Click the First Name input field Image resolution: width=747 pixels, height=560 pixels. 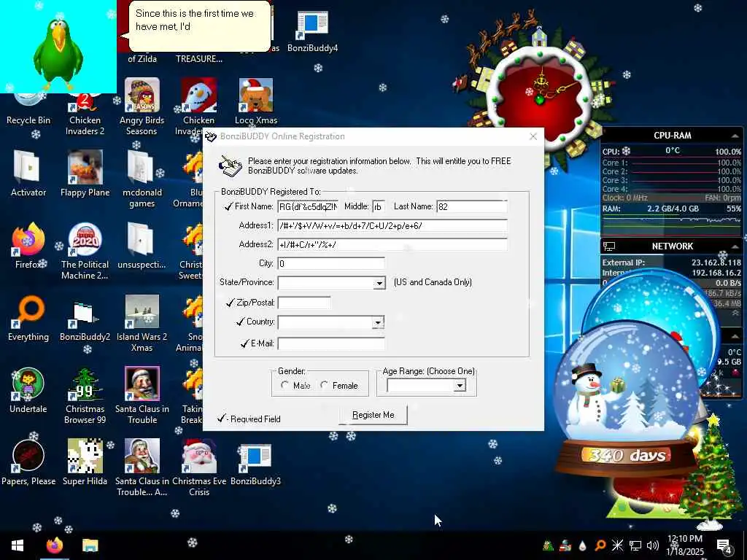(x=308, y=206)
